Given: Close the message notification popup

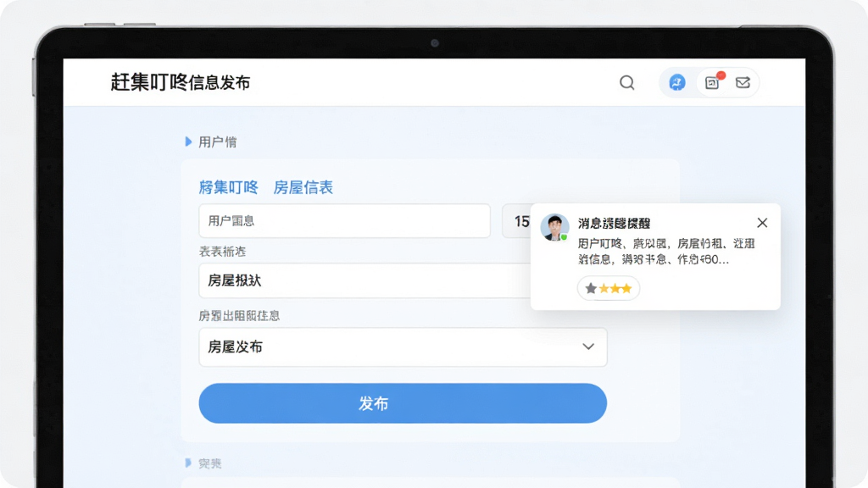Looking at the screenshot, I should (x=762, y=223).
